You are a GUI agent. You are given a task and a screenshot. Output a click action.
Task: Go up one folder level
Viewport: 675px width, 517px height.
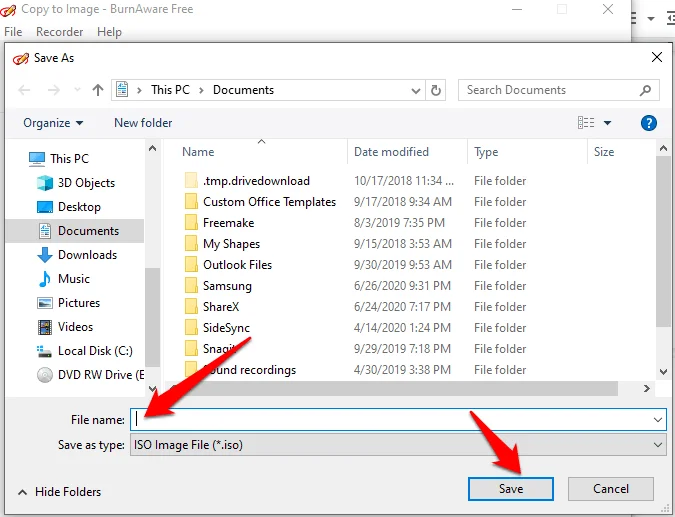(98, 90)
